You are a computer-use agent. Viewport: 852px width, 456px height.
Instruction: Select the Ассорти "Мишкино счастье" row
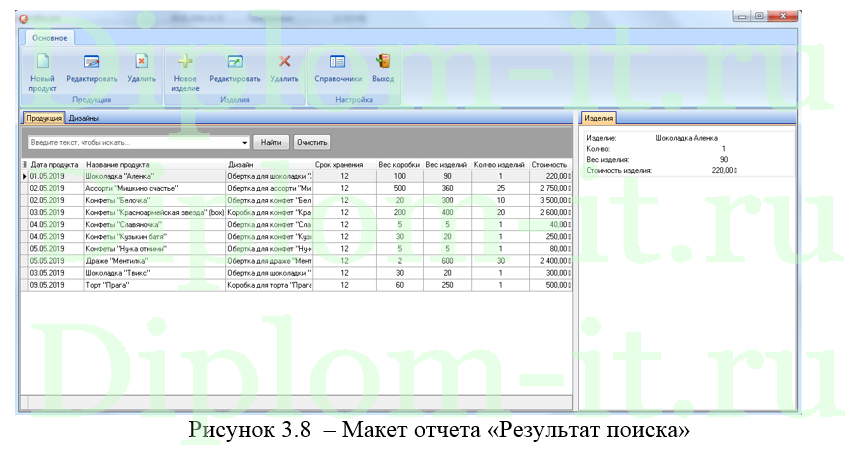297,188
